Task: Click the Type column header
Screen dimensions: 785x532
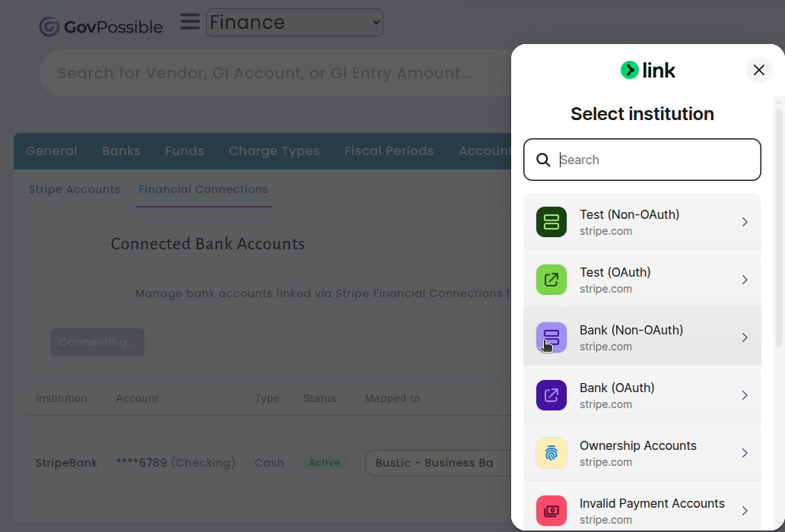Action: 267,398
